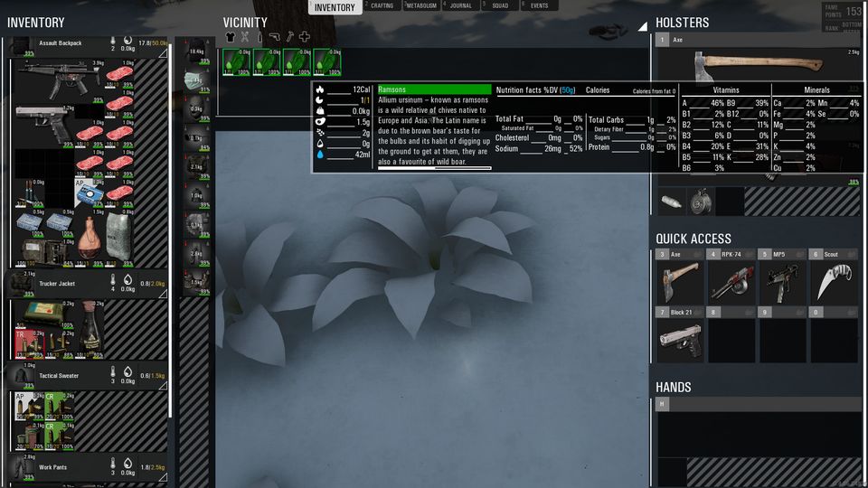
Task: Select the blue AP ammo box in backpack
Action: coord(90,193)
